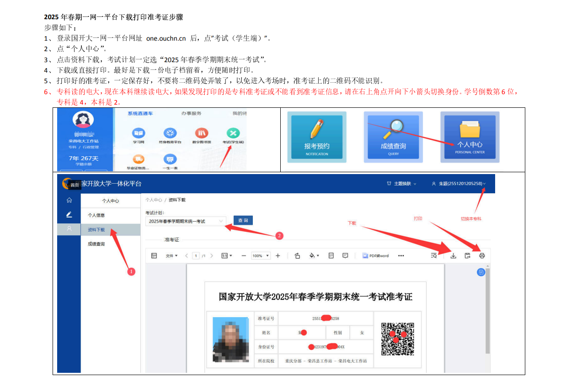Zoom in with the plus icon
Screen dimensions: 566x392
278,256
